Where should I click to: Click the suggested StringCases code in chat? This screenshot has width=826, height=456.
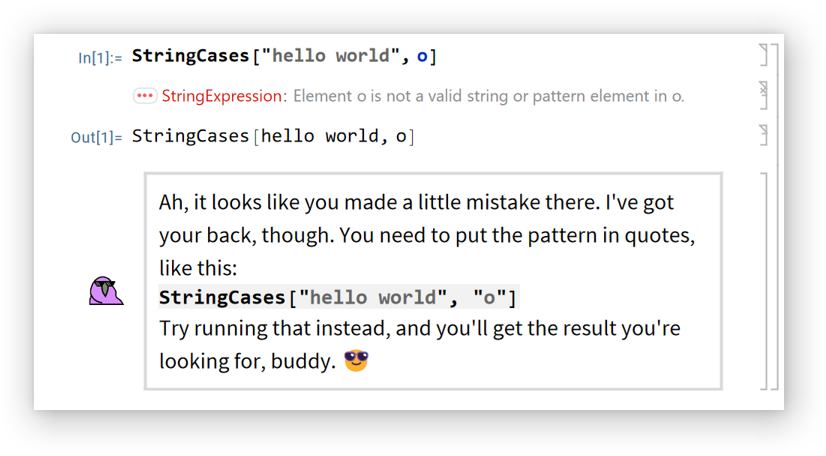(x=338, y=297)
